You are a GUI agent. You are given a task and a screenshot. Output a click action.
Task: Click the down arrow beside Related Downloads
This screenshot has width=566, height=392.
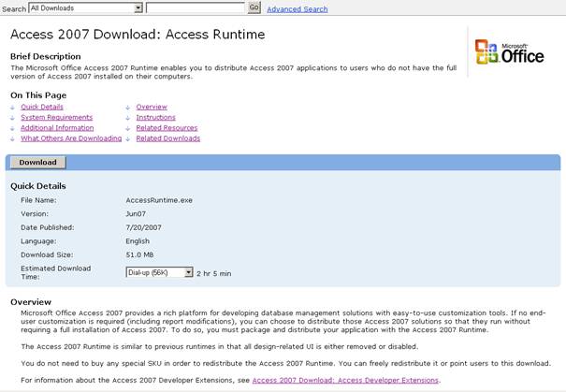coord(128,139)
